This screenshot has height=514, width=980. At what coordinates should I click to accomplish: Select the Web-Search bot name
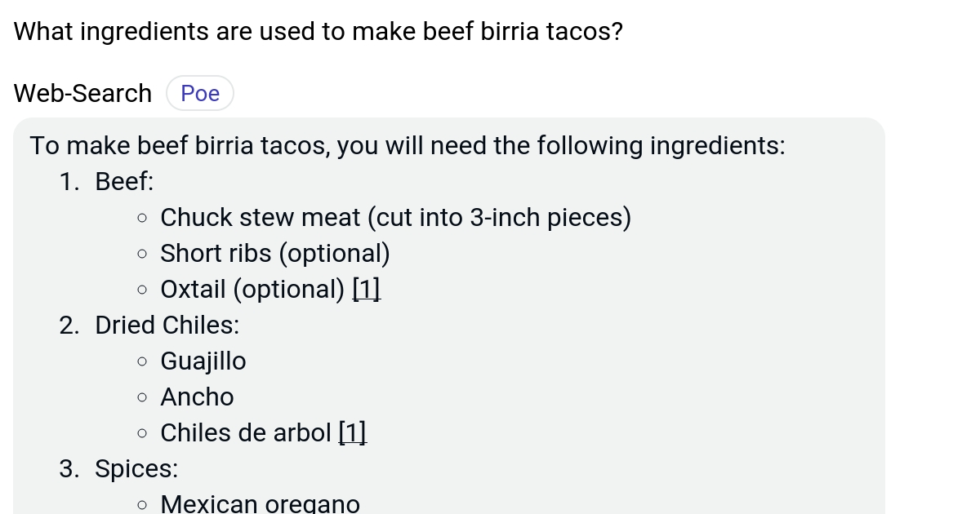click(x=82, y=92)
